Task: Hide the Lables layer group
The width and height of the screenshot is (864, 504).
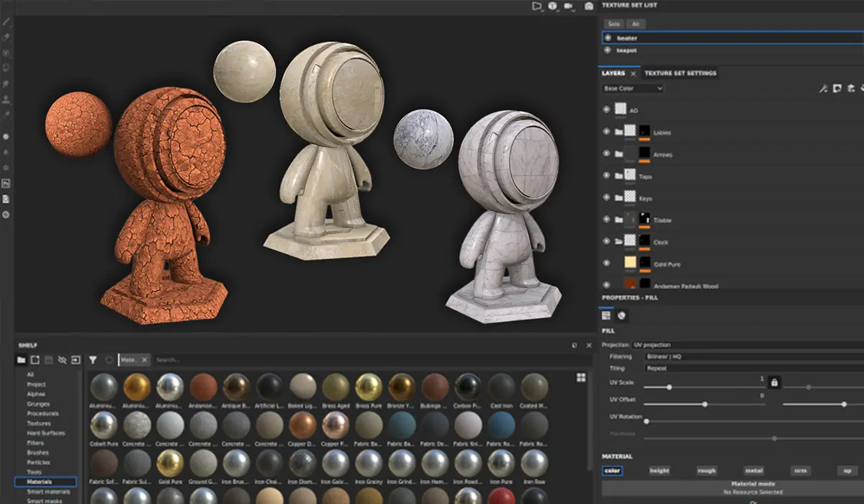Action: point(606,132)
